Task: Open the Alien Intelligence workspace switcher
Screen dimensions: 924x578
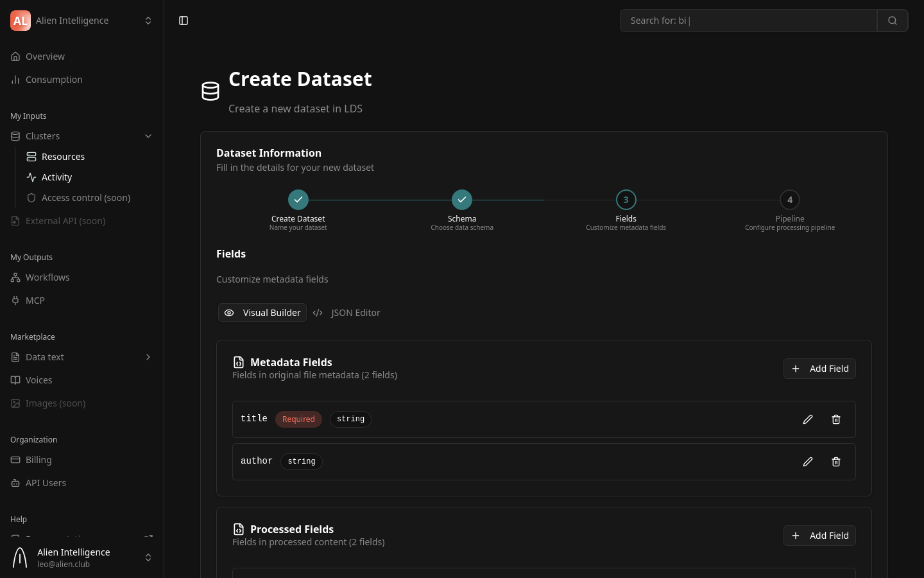Action: [x=148, y=21]
